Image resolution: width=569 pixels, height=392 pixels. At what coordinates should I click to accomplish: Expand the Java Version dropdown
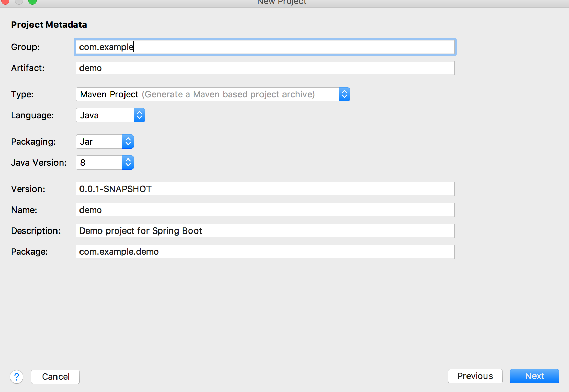[128, 163]
